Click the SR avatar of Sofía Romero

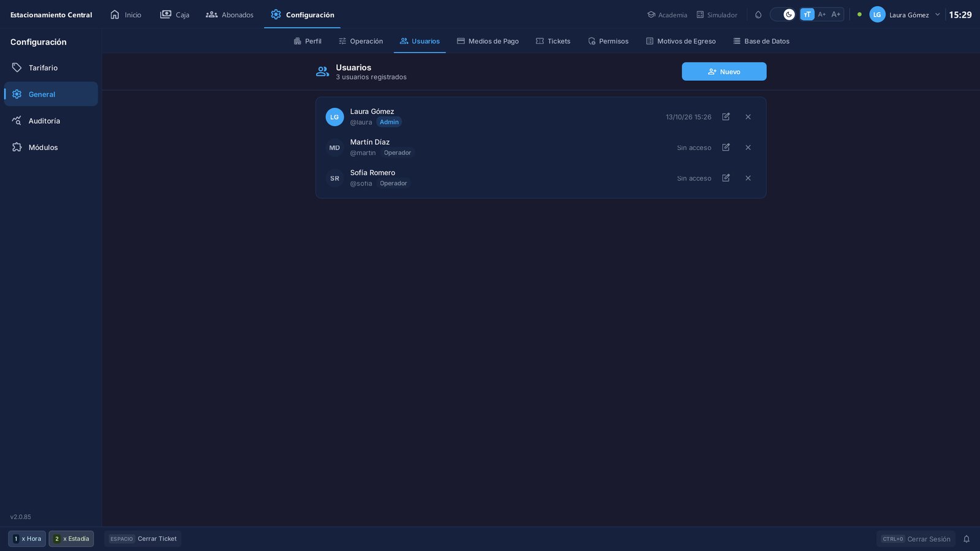click(x=334, y=178)
